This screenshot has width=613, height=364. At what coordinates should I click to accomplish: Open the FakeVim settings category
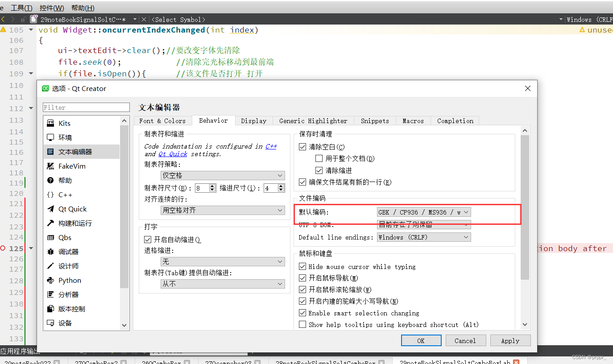(82, 166)
